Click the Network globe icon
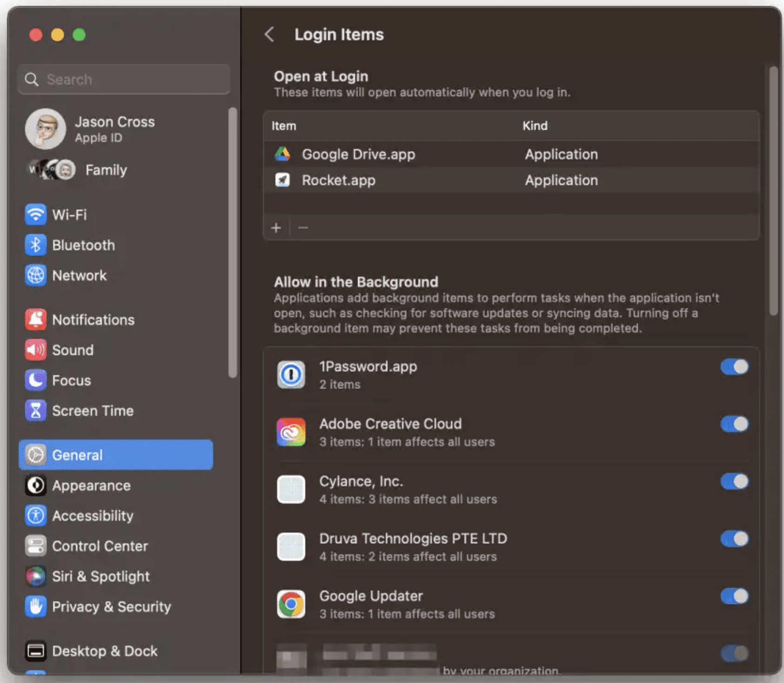Image resolution: width=784 pixels, height=683 pixels. pos(35,275)
